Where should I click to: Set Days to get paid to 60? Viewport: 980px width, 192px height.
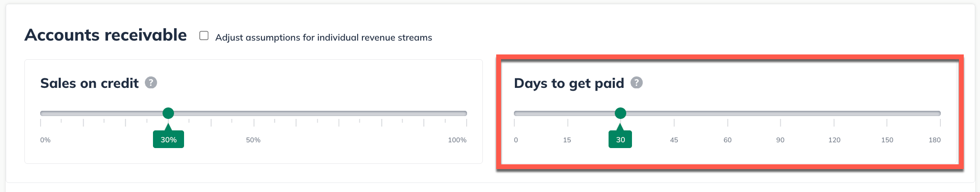(728, 114)
